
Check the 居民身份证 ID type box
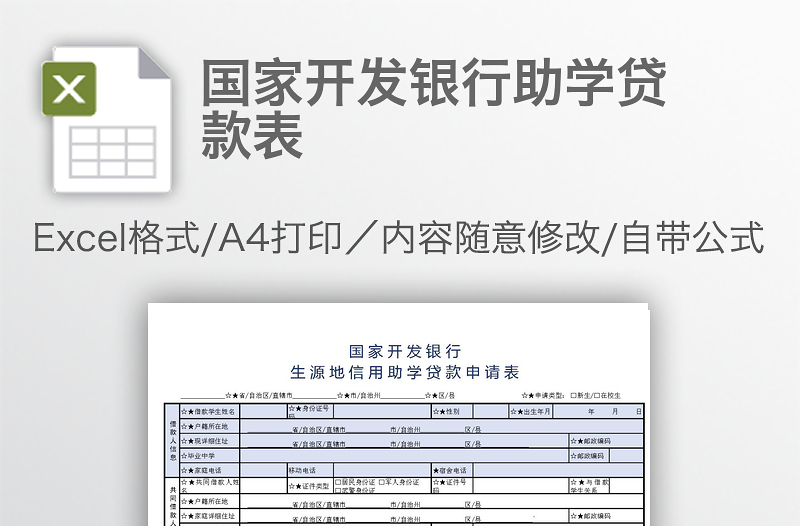[338, 482]
